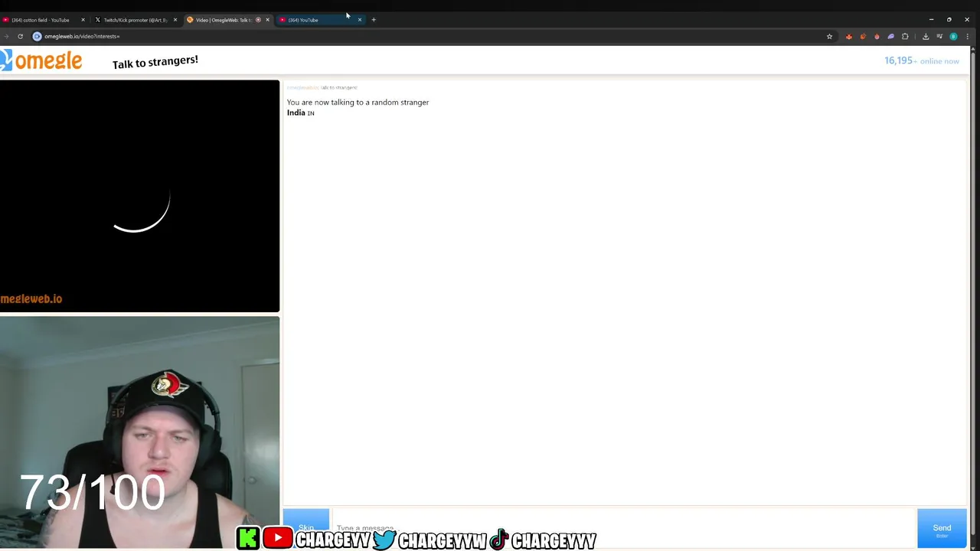Minimize the browser window
The image size is (980, 551).
pos(931,20)
